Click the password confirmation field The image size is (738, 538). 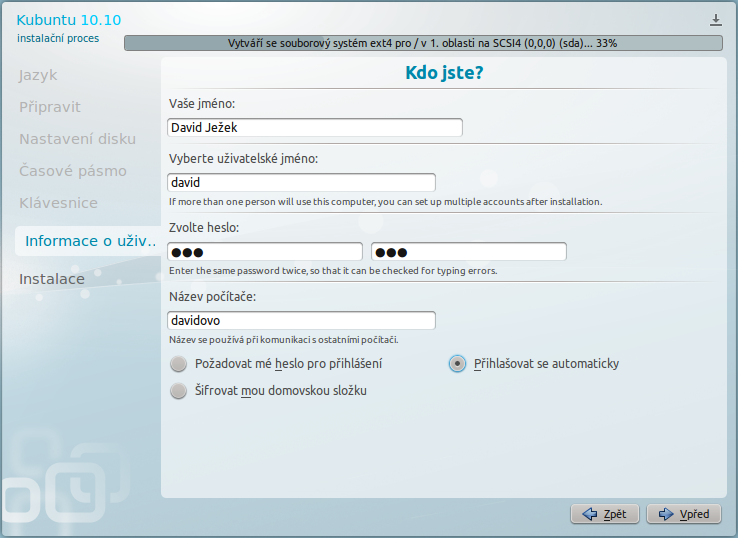[469, 252]
